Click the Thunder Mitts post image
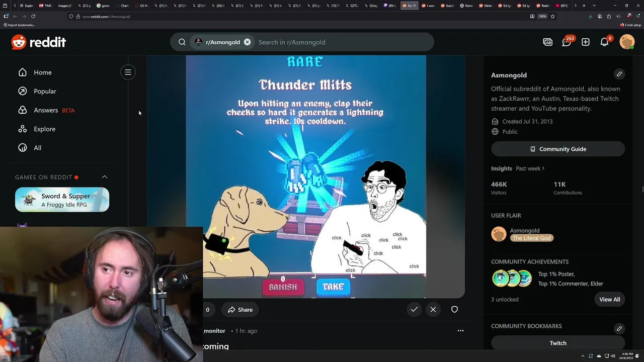The image size is (644, 362). 306,176
